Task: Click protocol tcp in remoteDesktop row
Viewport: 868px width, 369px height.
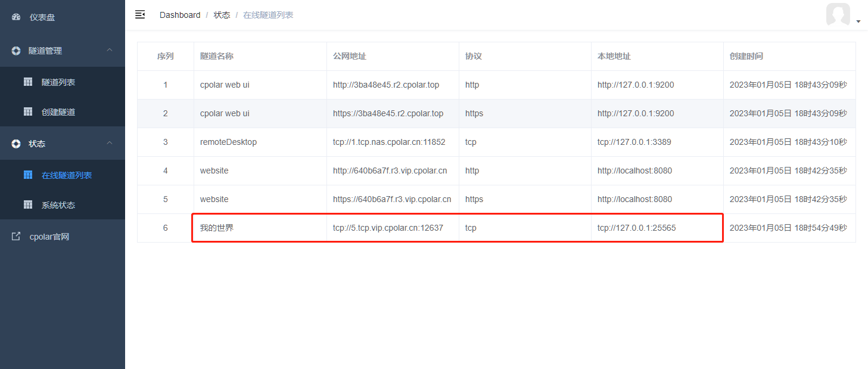Action: coord(471,142)
